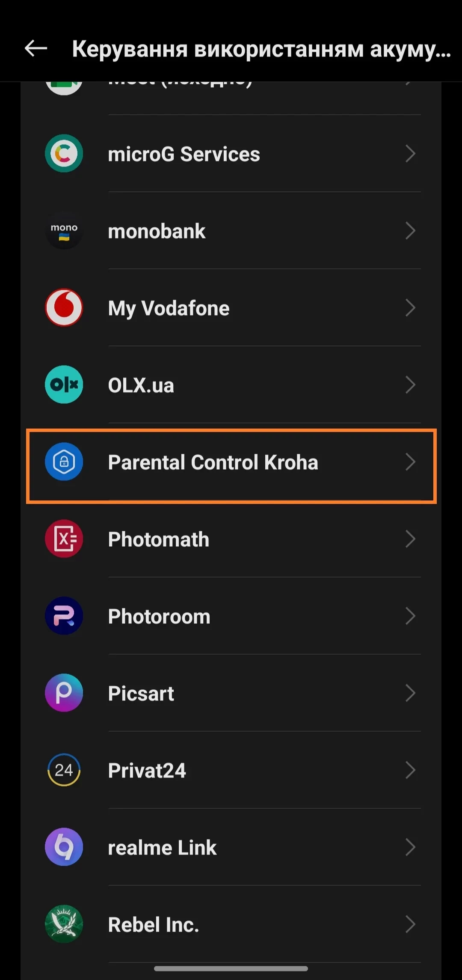Tap the monobank app icon

64,231
